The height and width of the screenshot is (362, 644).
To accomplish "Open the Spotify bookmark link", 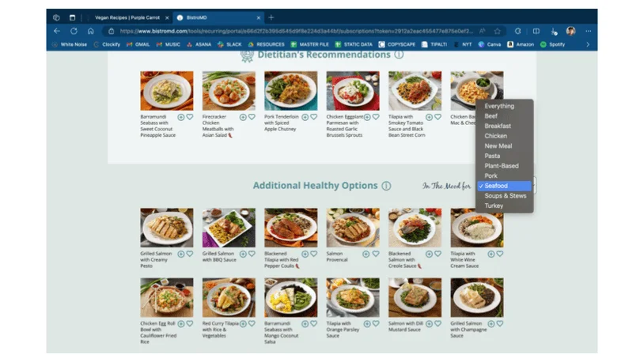I will (x=553, y=44).
